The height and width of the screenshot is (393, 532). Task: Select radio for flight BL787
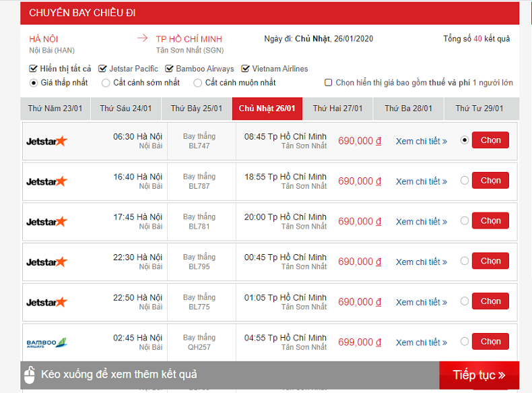[465, 181]
